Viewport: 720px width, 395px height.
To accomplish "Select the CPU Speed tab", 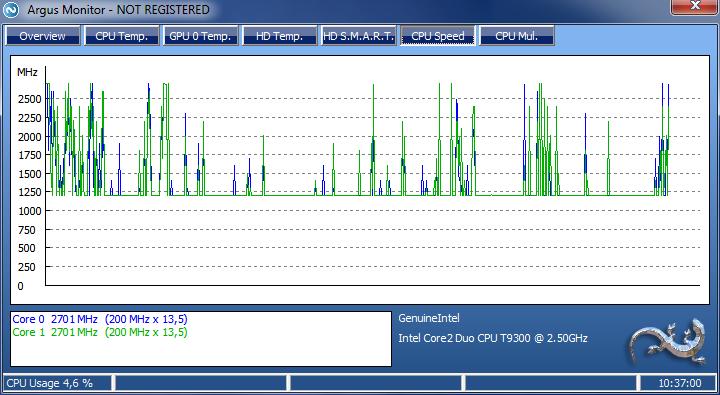I will pos(438,36).
